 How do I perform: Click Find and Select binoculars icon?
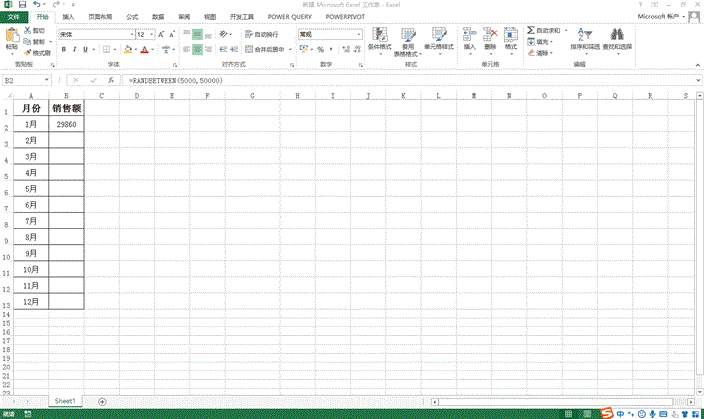click(617, 36)
